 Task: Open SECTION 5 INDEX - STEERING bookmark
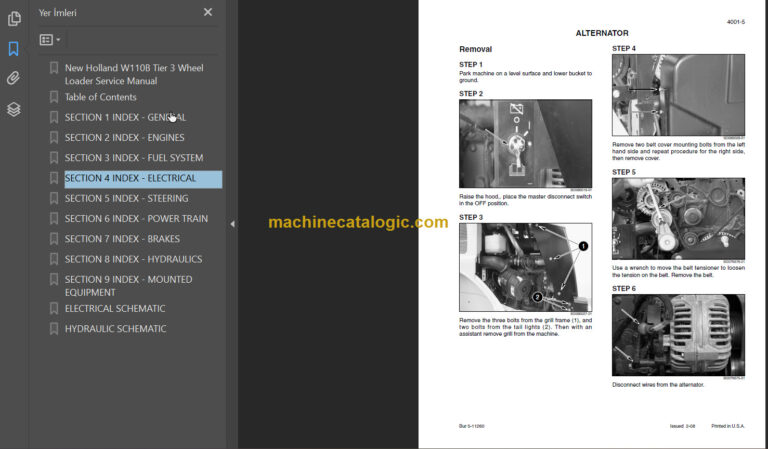[126, 198]
